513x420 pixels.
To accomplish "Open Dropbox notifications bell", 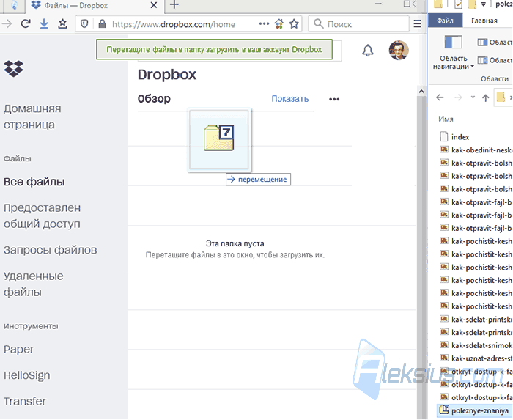I will point(368,51).
